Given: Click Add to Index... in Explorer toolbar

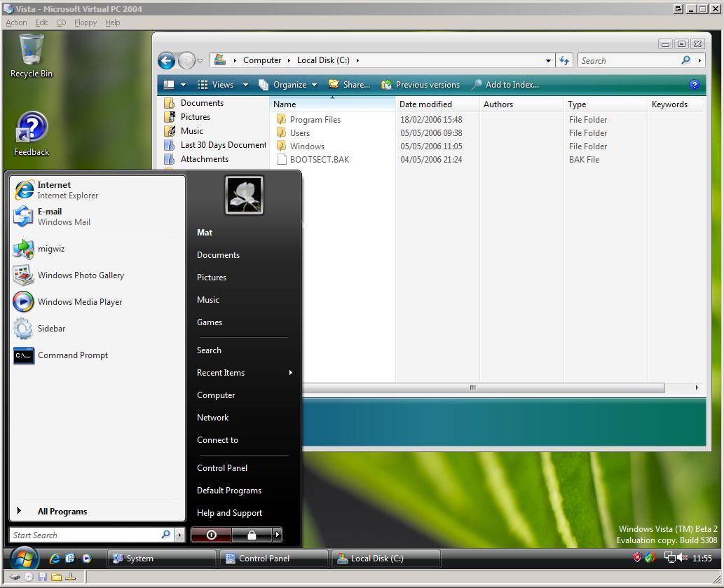Looking at the screenshot, I should pos(505,85).
